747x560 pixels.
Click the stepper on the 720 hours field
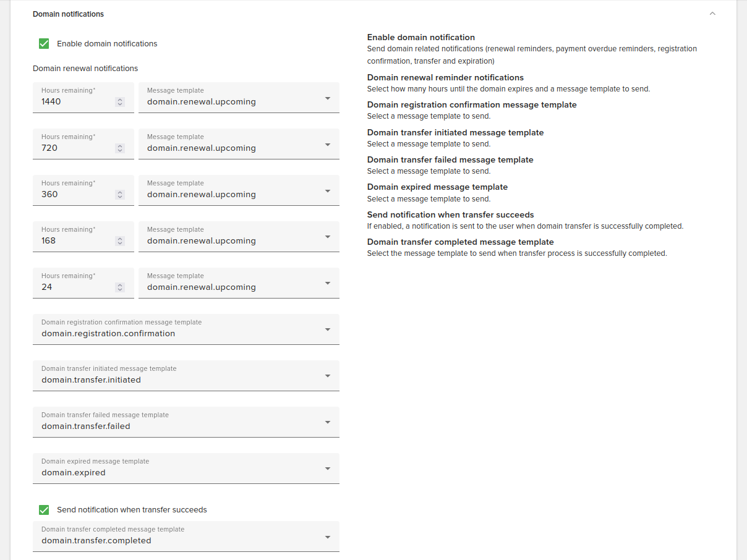[x=120, y=148]
